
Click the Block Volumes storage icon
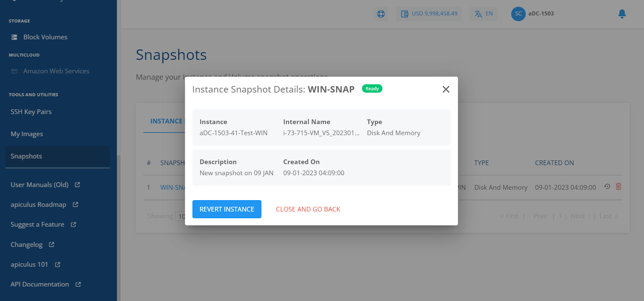(x=14, y=37)
